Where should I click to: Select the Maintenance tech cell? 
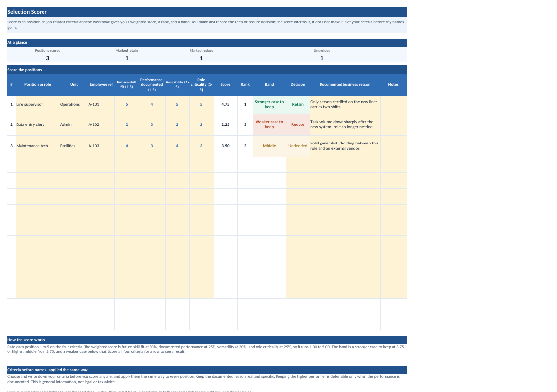[38, 146]
